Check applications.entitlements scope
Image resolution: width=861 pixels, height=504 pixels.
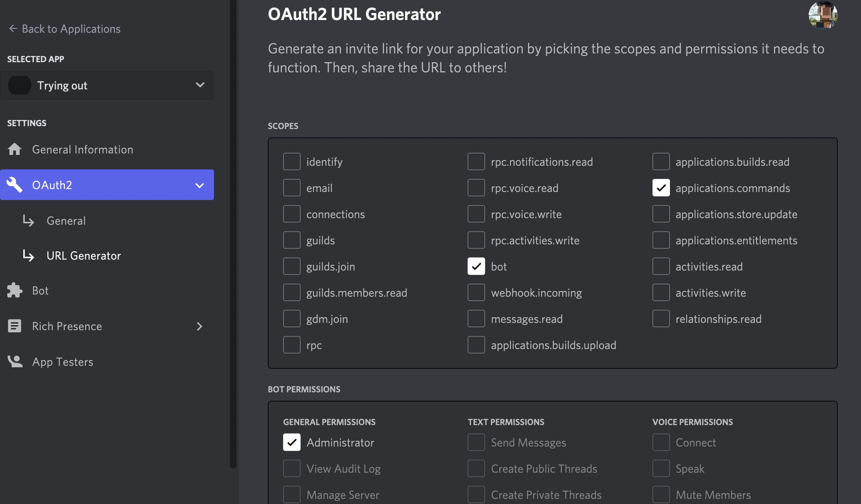coord(661,240)
